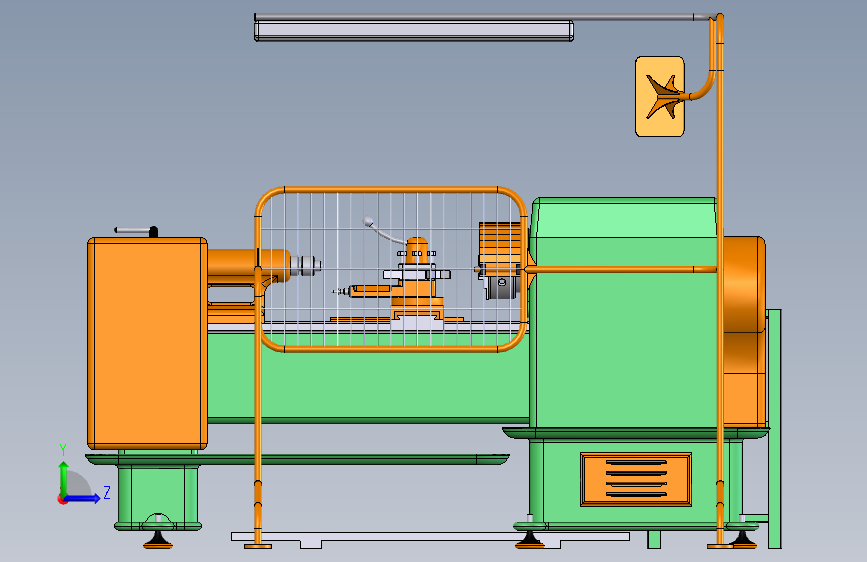Select the grey floor base plate

click(x=430, y=539)
